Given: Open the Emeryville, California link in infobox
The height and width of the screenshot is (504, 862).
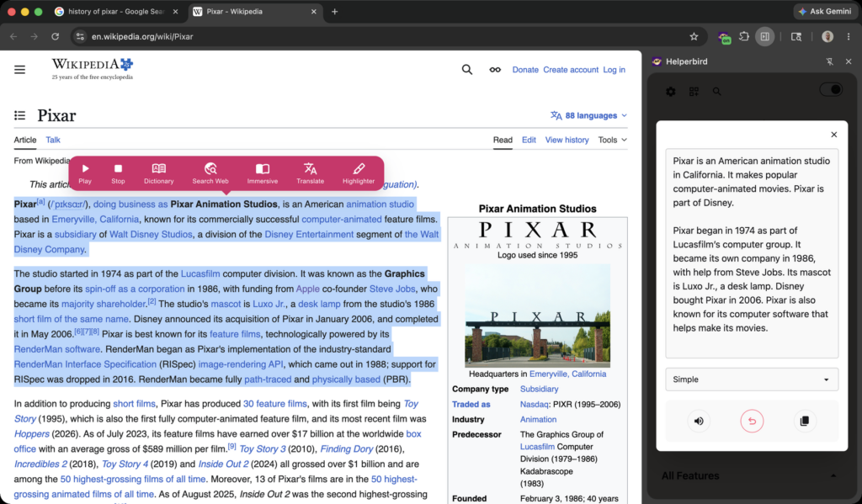Looking at the screenshot, I should [568, 374].
